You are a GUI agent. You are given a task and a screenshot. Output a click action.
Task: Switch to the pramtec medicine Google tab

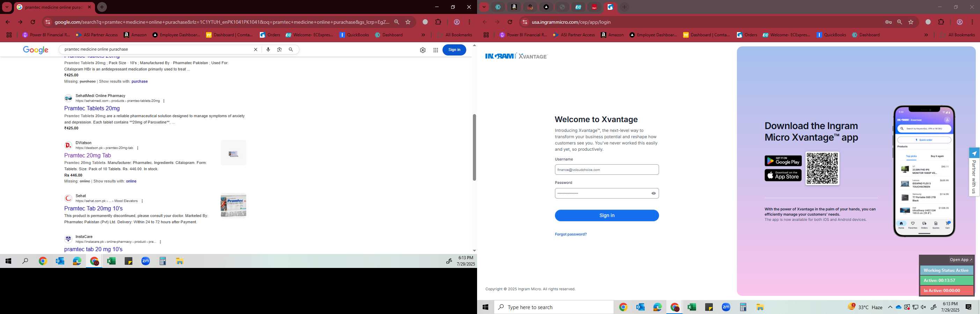54,7
